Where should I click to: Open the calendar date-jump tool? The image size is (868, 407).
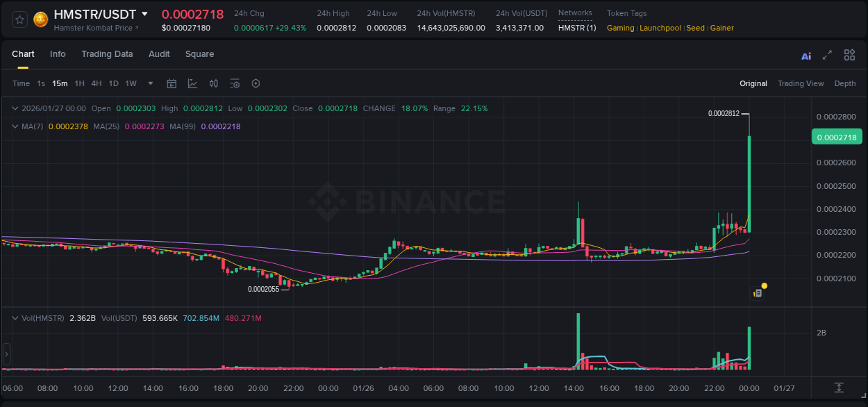point(172,83)
